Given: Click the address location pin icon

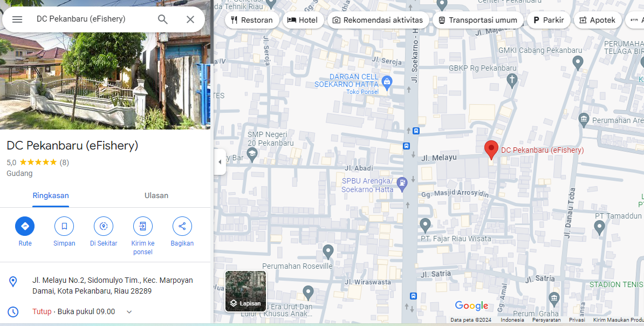Looking at the screenshot, I should pos(13,282).
